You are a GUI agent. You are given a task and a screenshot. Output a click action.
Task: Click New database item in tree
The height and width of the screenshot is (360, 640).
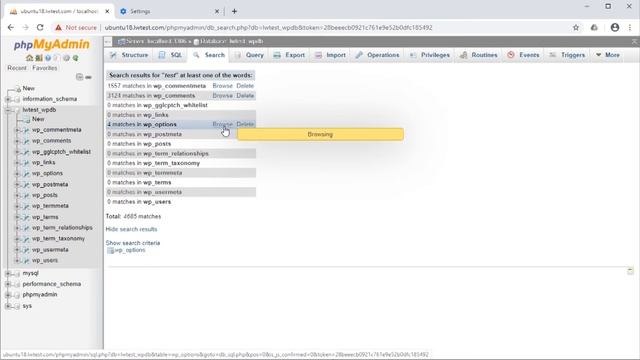click(29, 89)
